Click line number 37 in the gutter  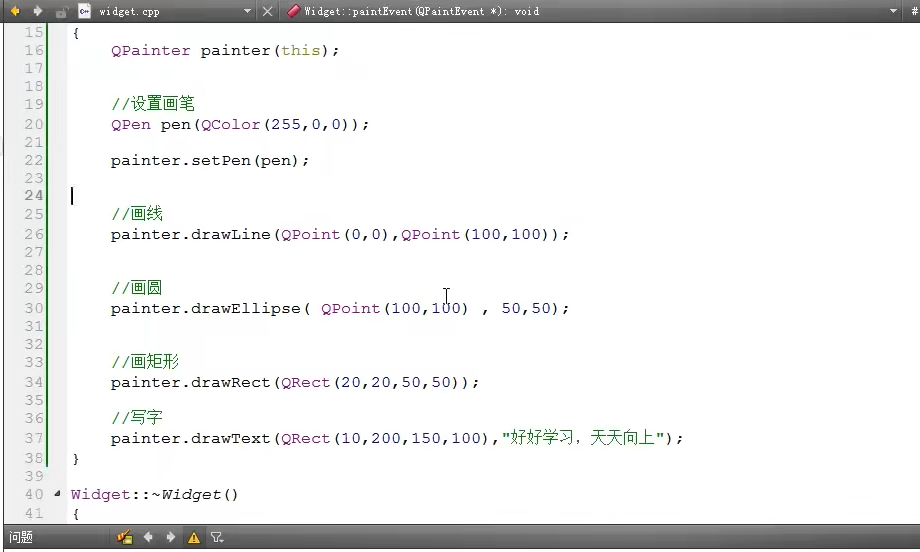pos(34,438)
